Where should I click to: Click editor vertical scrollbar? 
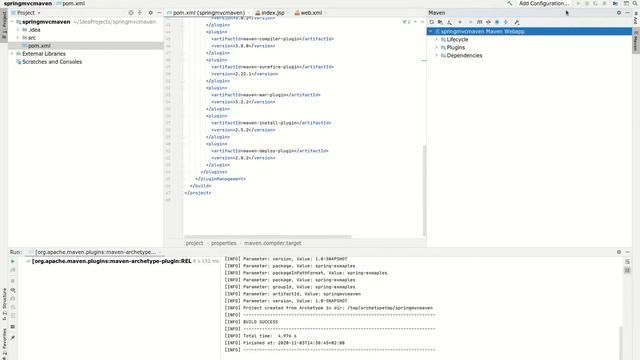(x=424, y=190)
